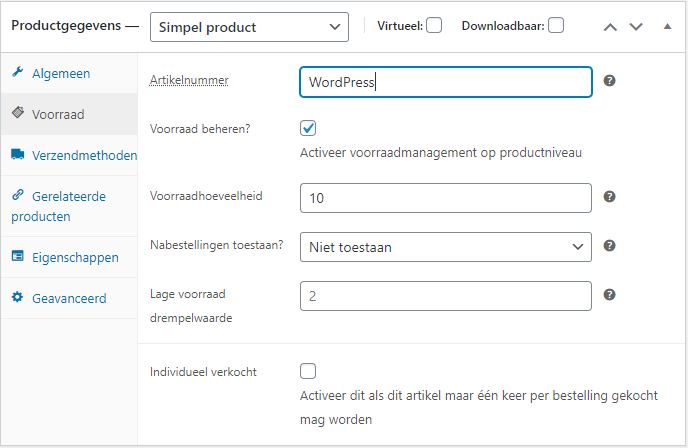Enable the Virtueel checkbox
The image size is (688, 448).
pos(434,25)
